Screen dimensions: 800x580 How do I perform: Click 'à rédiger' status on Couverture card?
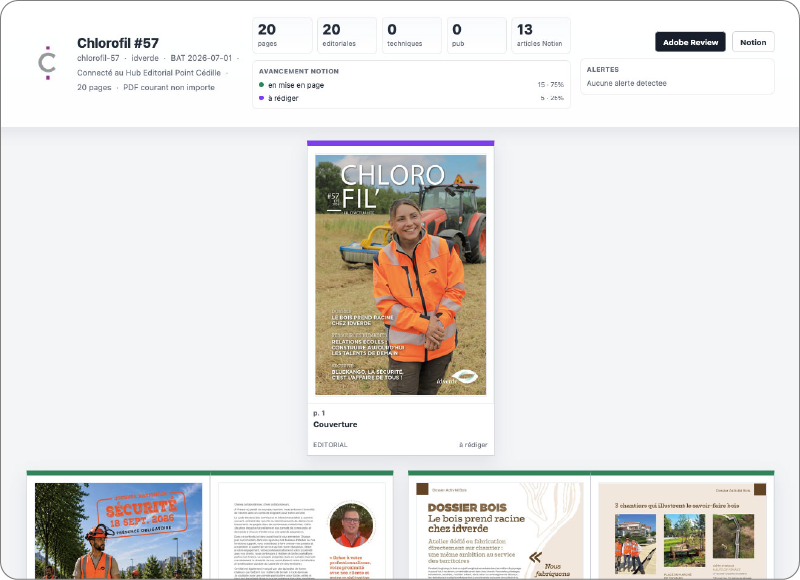click(473, 445)
